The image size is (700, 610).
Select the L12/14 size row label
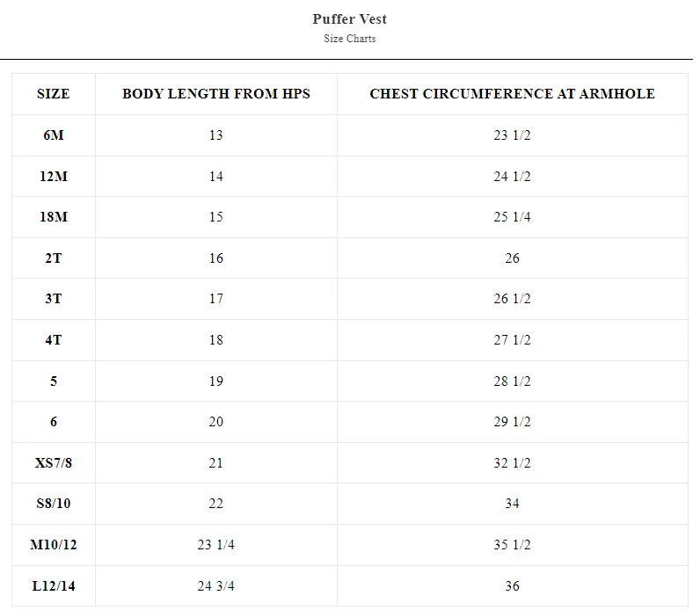click(x=54, y=586)
